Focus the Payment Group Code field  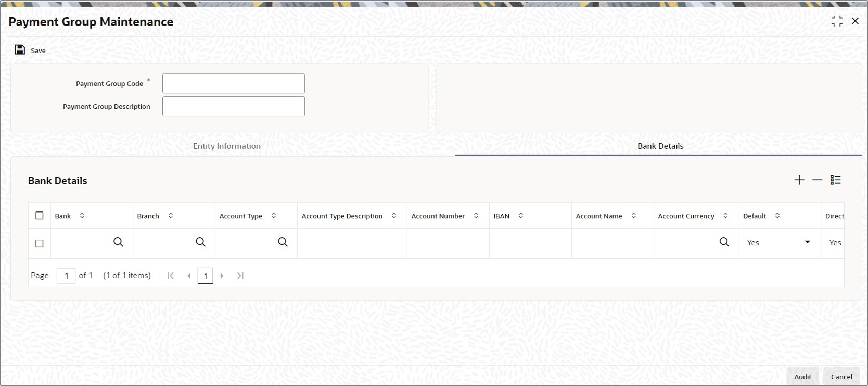(x=234, y=83)
